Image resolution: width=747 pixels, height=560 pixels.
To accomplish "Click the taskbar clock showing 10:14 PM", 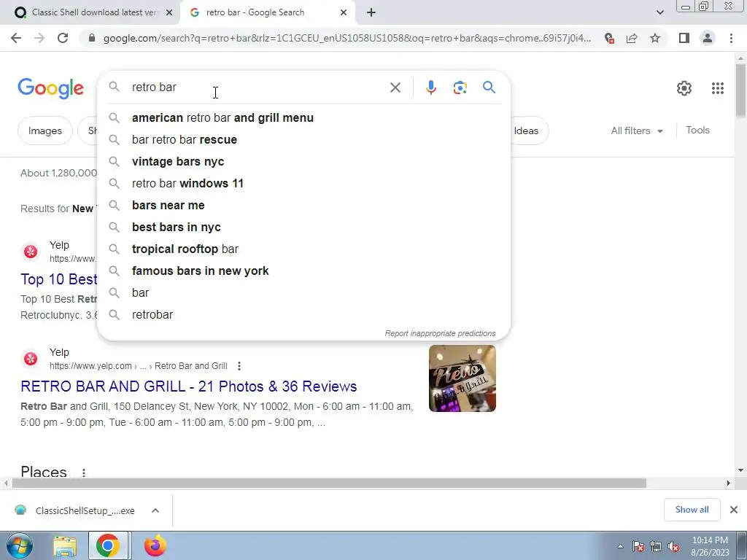I will (710, 546).
